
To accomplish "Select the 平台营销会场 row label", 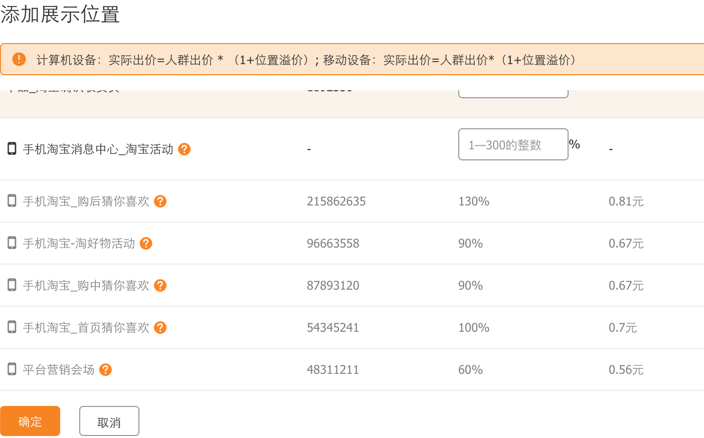I will tap(59, 370).
